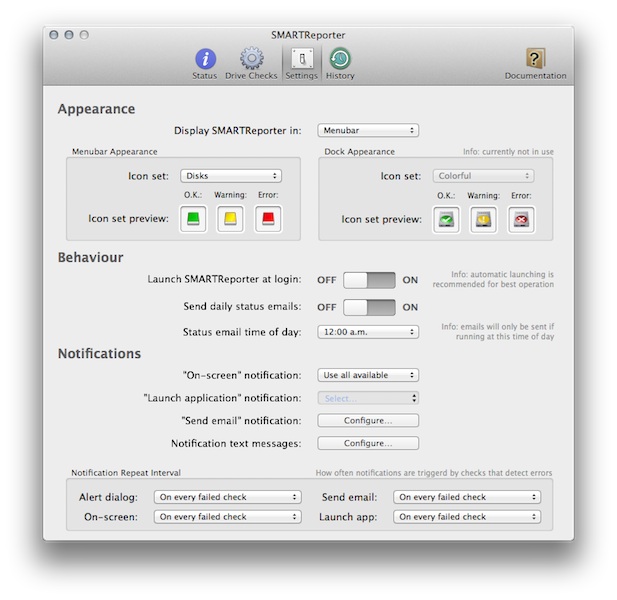617x600 pixels.
Task: Click the Dock Error icon preview
Action: pos(520,219)
